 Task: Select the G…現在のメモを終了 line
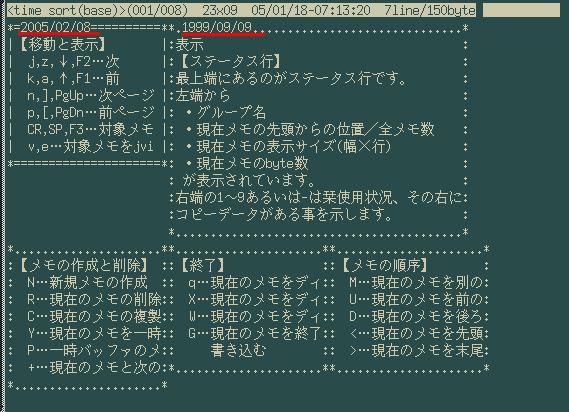pos(254,333)
